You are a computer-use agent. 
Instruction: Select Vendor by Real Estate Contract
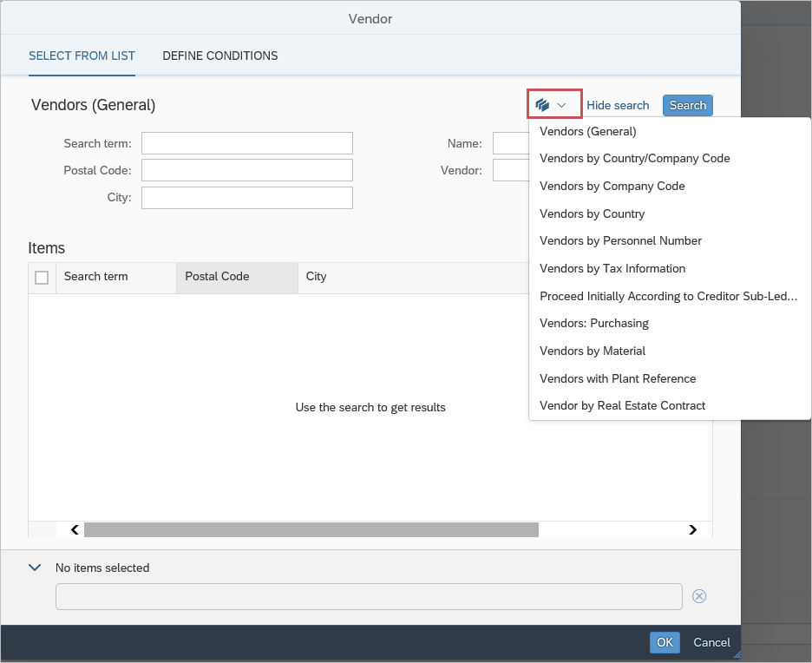point(622,405)
